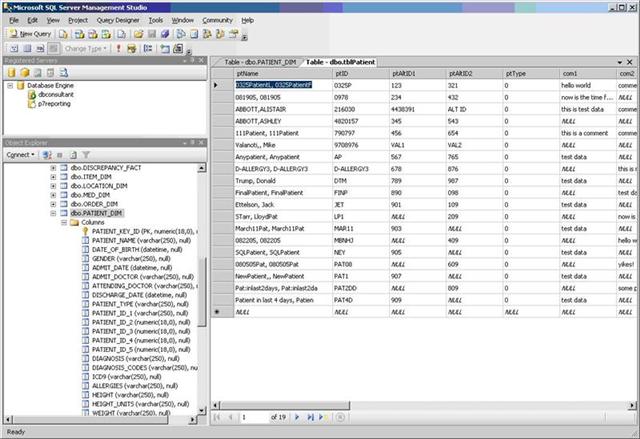Expand the dbo.ORDER_DIM table node
The height and width of the screenshot is (439, 640).
tap(53, 204)
